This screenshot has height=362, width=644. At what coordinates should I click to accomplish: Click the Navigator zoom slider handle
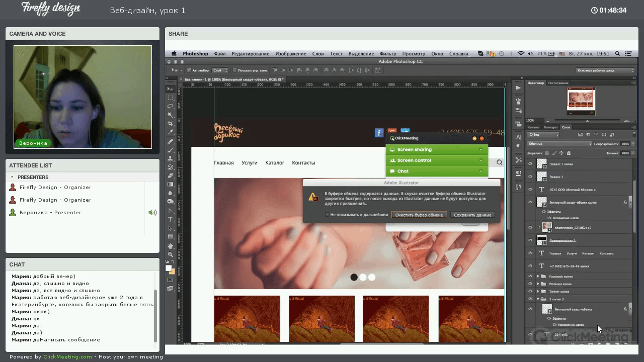click(x=587, y=121)
